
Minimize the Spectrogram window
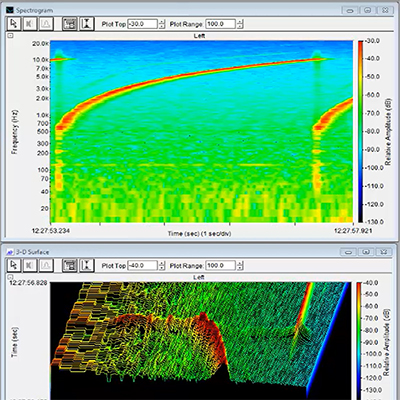pyautogui.click(x=350, y=10)
